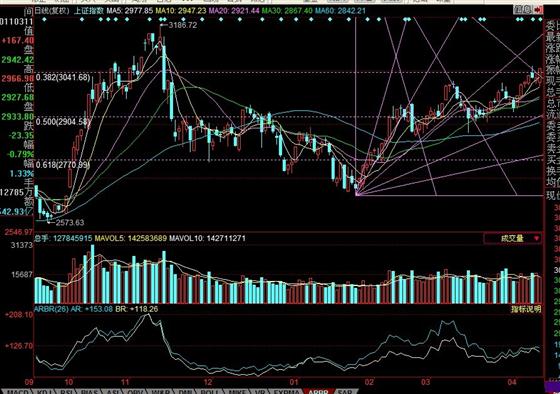Switch to the BOLL indicator tab

click(x=209, y=391)
